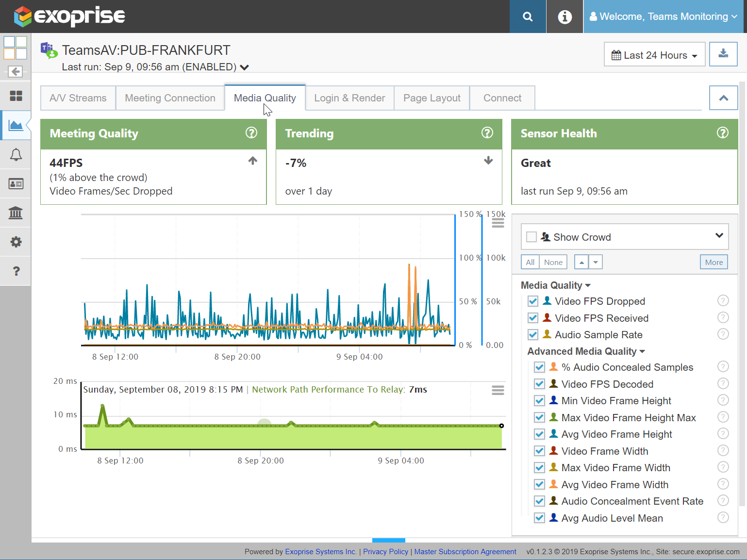
Task: Click the Meeting Quality up arrow
Action: point(253,160)
